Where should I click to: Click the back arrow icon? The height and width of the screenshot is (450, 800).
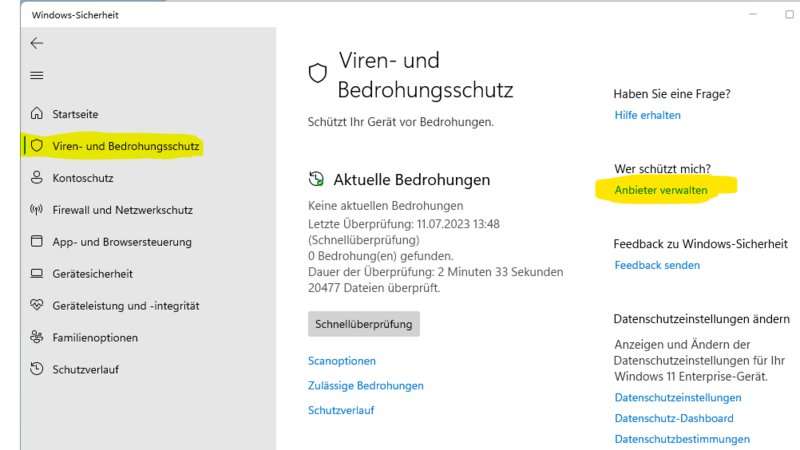coord(37,43)
